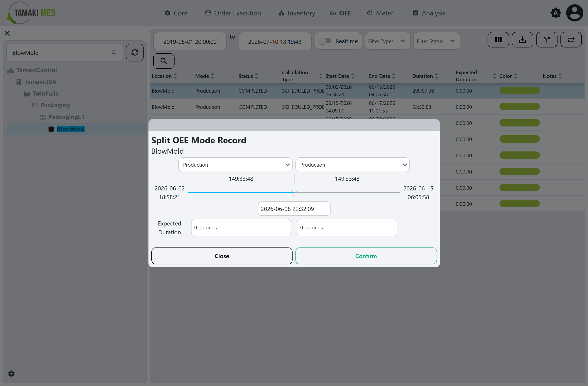Select the TamakiUSA tree node

pos(40,82)
